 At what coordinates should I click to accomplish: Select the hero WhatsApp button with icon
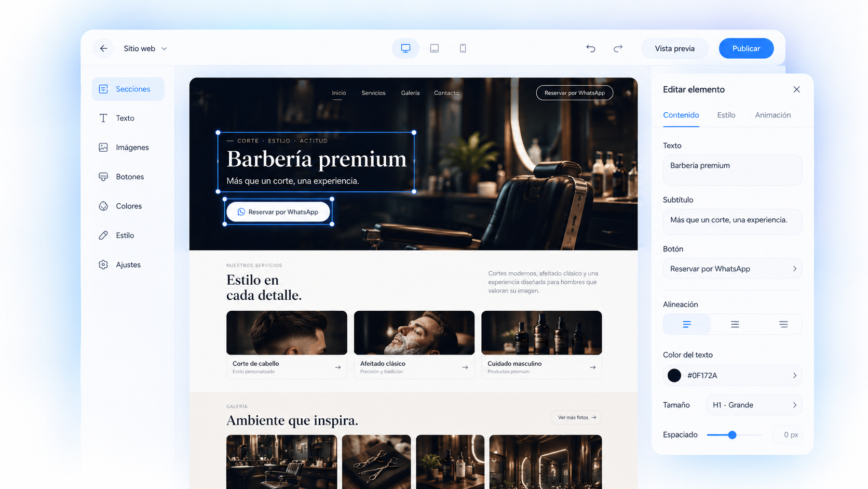click(278, 212)
